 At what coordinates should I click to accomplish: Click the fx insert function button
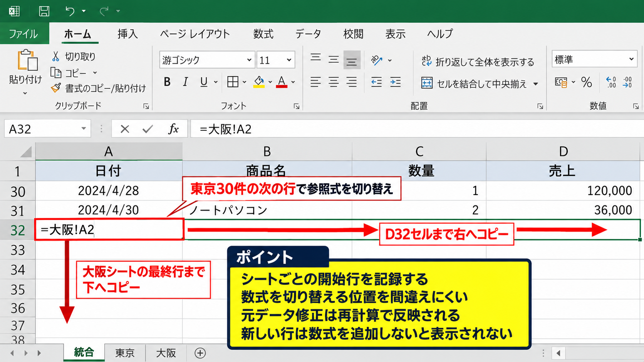174,129
